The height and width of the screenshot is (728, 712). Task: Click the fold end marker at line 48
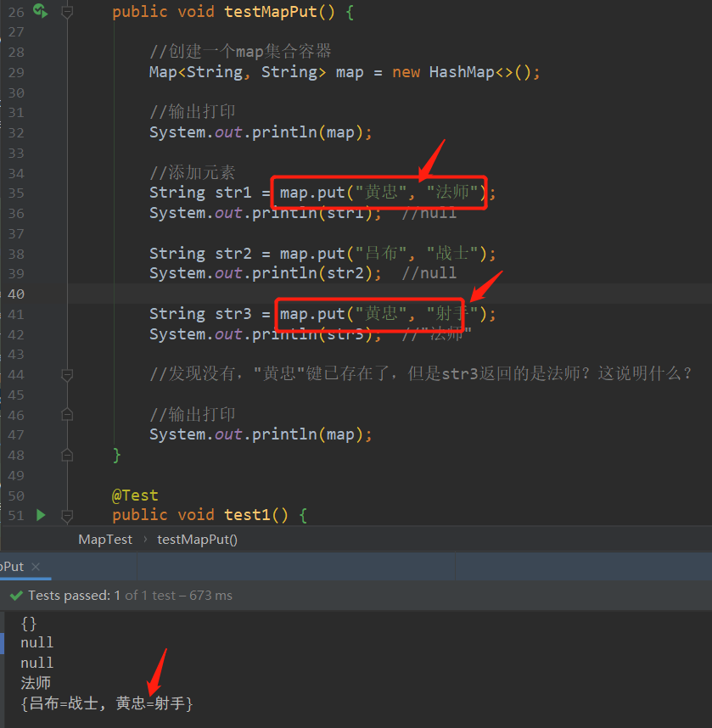click(x=67, y=455)
